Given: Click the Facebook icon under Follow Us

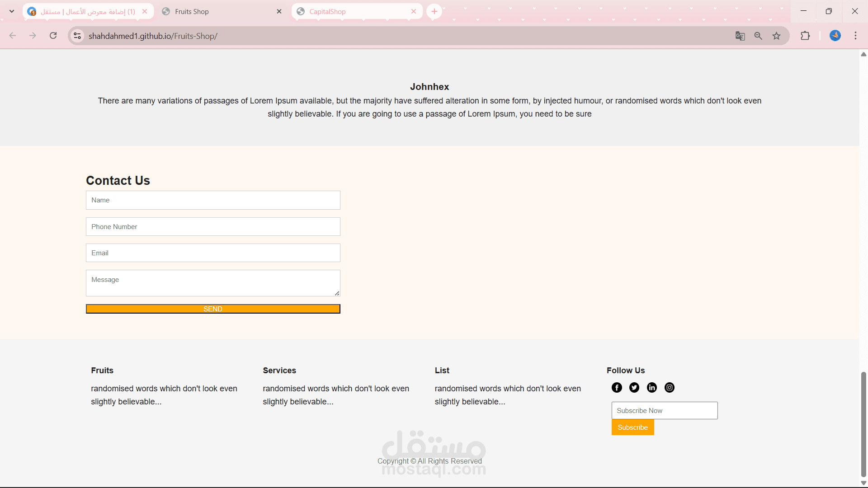Looking at the screenshot, I should 617,388.
